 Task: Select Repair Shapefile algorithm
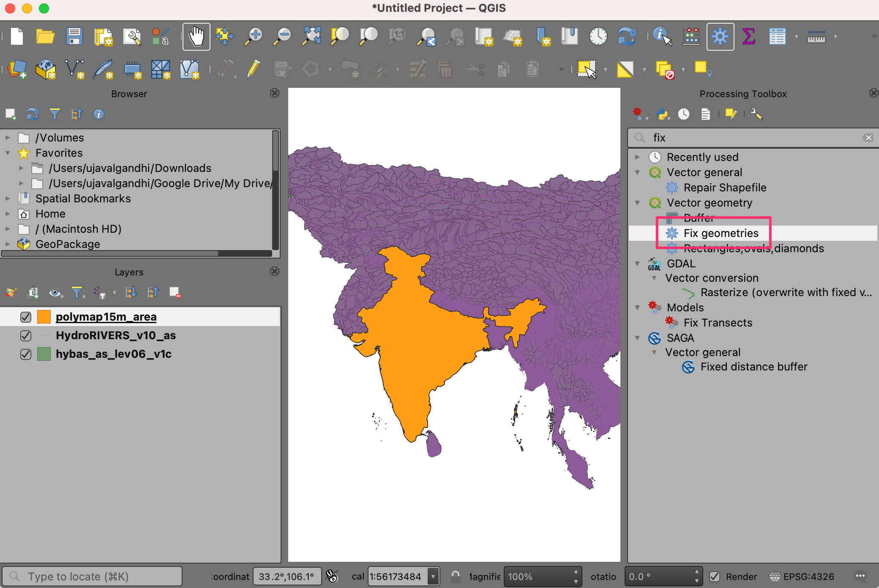(x=724, y=188)
